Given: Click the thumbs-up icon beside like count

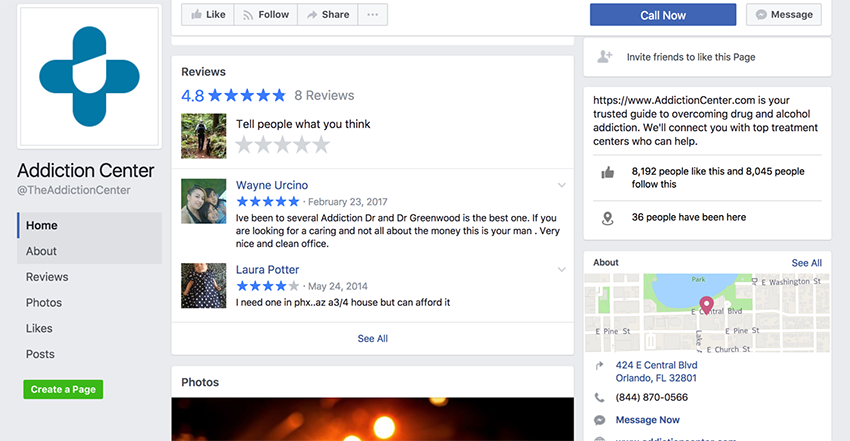Looking at the screenshot, I should (x=608, y=173).
